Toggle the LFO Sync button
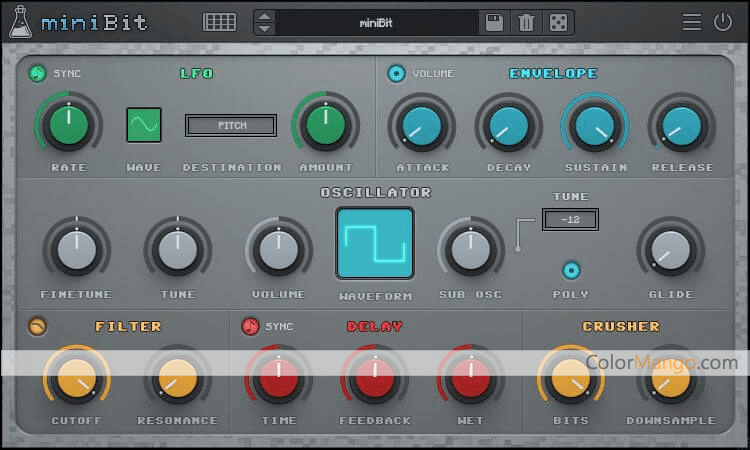This screenshot has width=750, height=450. click(x=37, y=73)
